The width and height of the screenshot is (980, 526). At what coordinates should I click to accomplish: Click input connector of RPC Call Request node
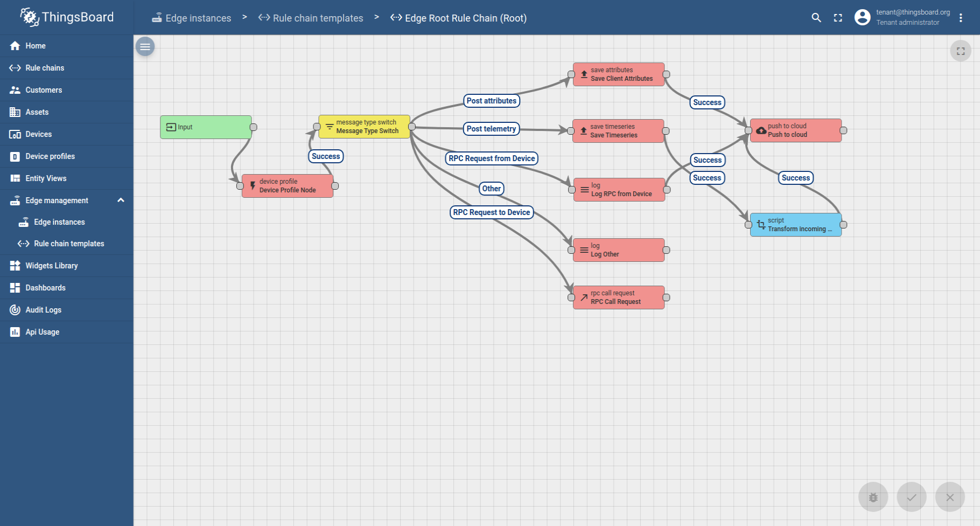coord(571,297)
